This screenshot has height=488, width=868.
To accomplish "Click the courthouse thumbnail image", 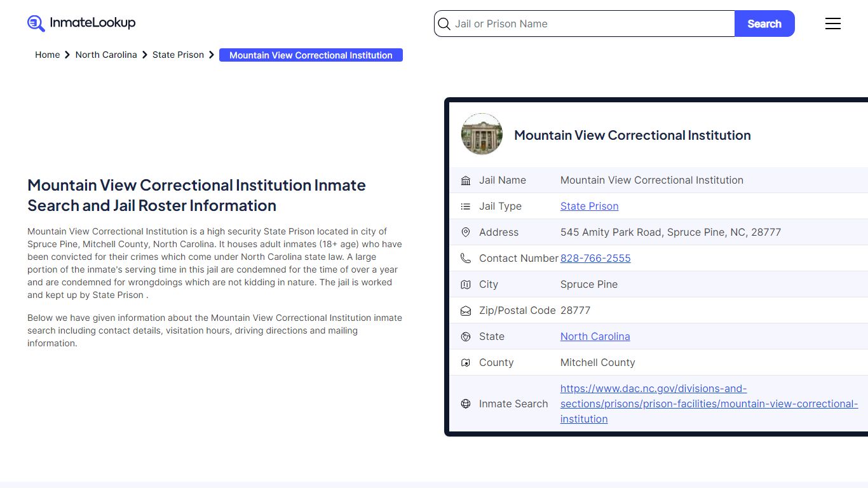I will point(482,134).
